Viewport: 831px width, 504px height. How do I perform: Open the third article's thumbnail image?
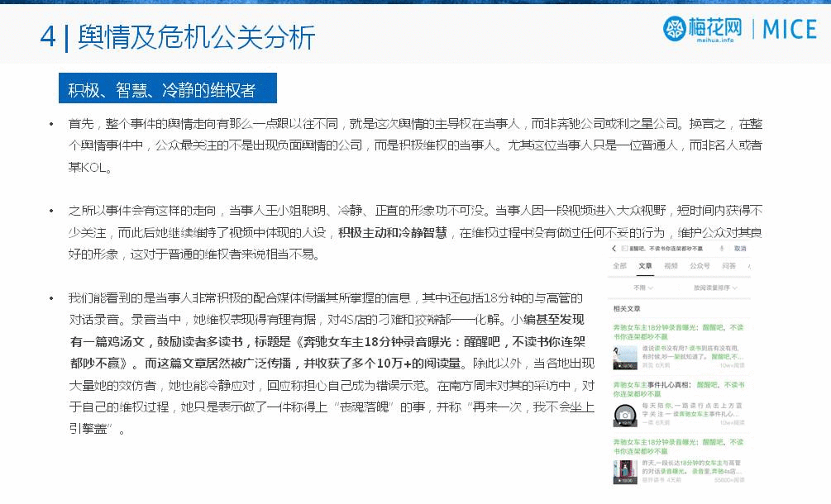tap(624, 470)
